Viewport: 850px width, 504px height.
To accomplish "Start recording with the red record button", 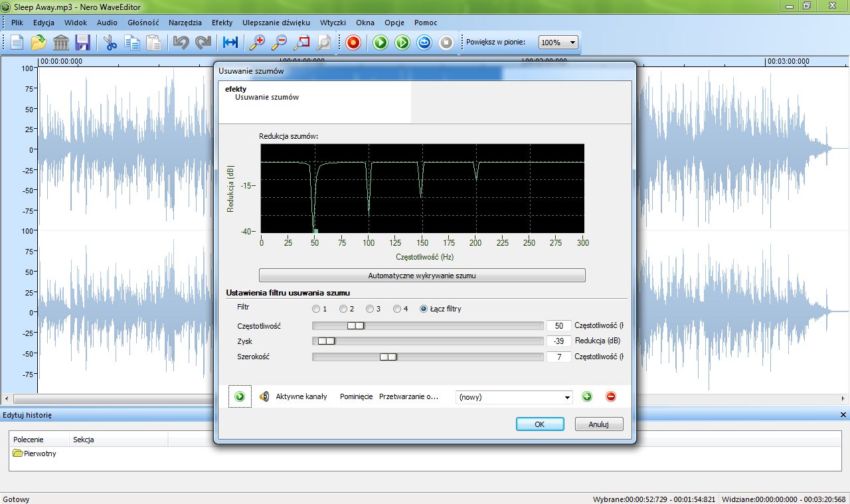I will point(353,42).
